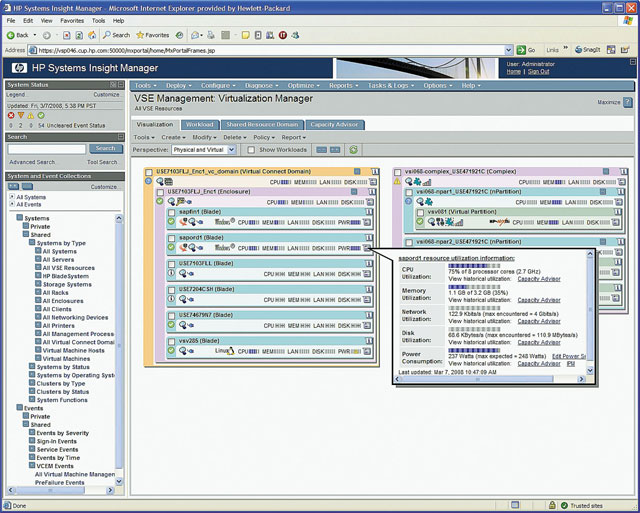Click Memory utilization bar in sapord1 popup
This screenshot has height=513, width=640.
pyautogui.click(x=474, y=287)
